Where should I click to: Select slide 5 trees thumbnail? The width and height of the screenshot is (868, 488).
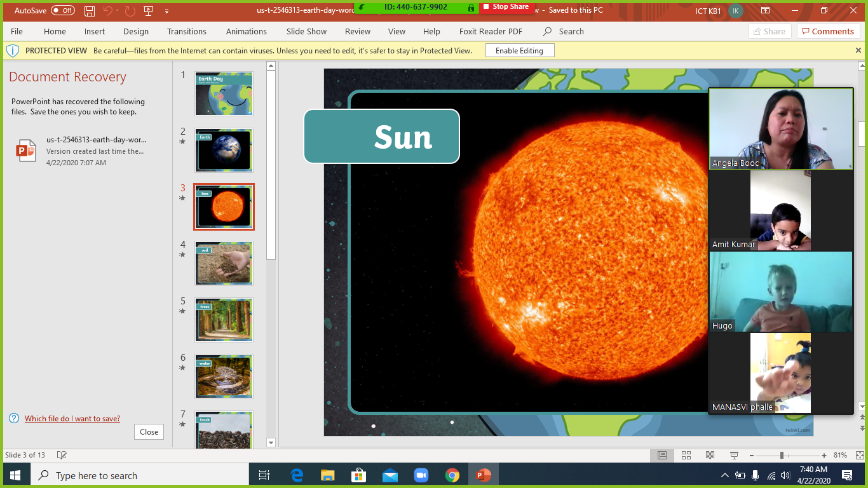pyautogui.click(x=224, y=320)
